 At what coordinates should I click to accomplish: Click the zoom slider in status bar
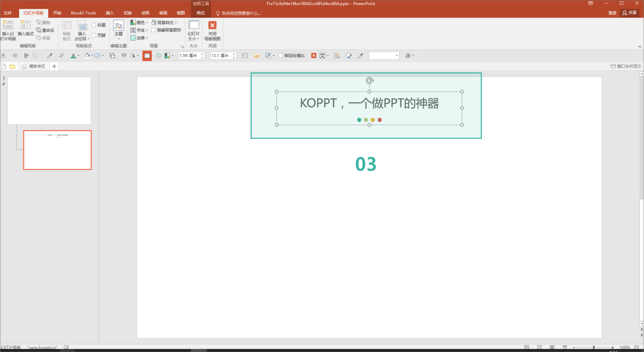593,347
